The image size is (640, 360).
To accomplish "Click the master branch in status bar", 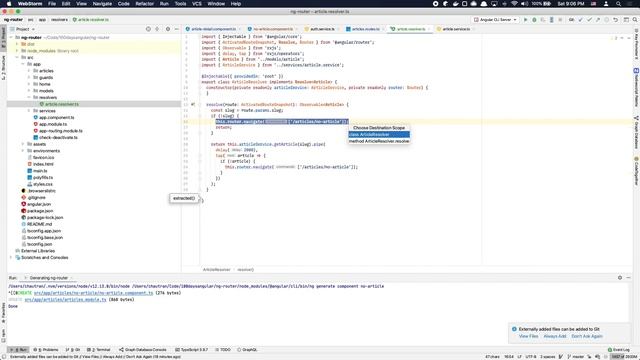I will [576, 357].
